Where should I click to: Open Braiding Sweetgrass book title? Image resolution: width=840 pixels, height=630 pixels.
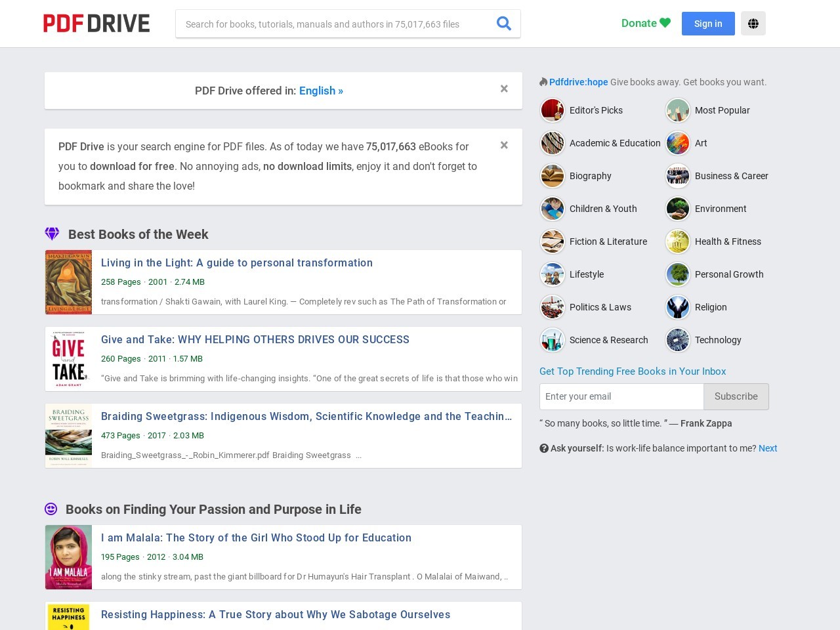point(306,416)
